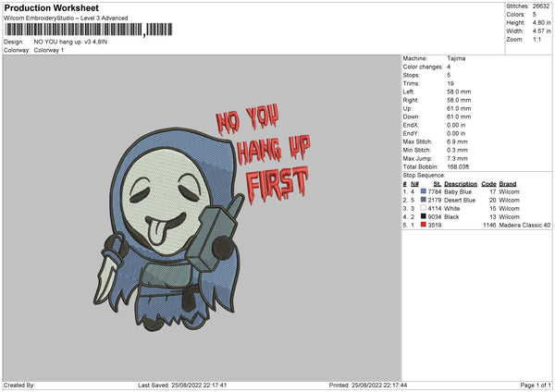This screenshot has height=392, width=555.
Task: Select the Madeira Classic 40 brand text
Action: pos(524,225)
